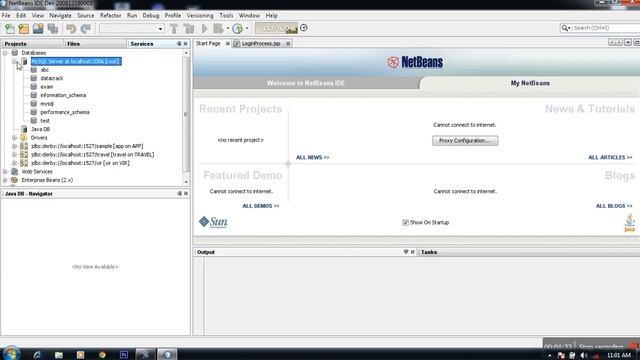Expand the jdbc:derby sample connection node
640x360 pixels.
point(14,146)
